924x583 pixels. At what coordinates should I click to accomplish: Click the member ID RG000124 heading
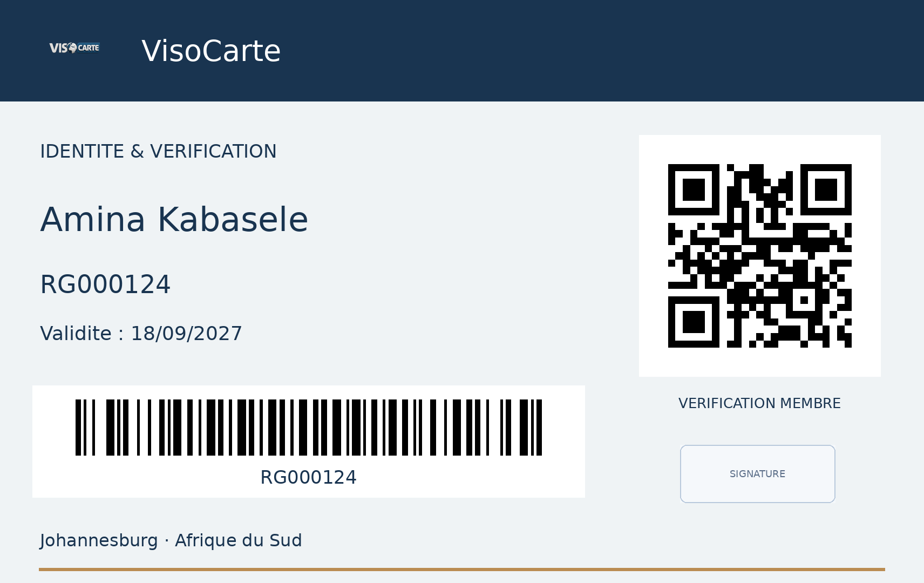coord(105,284)
